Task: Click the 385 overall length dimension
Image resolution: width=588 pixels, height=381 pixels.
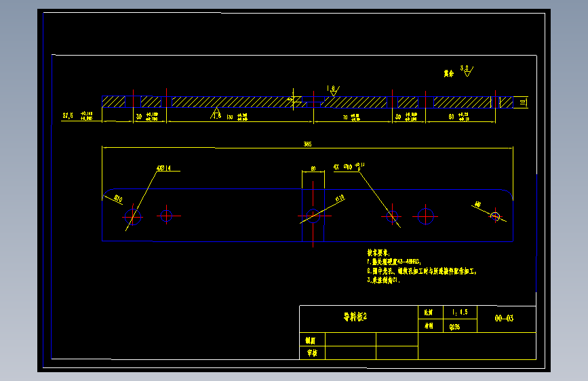Action: (307, 144)
